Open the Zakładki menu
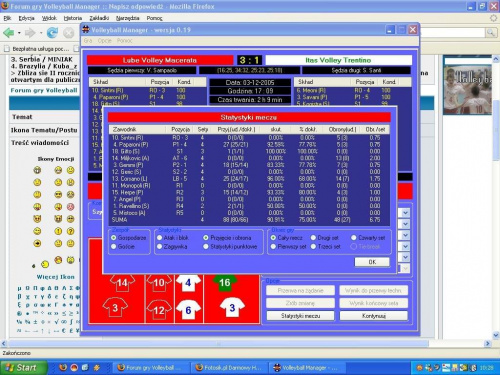 (x=99, y=18)
